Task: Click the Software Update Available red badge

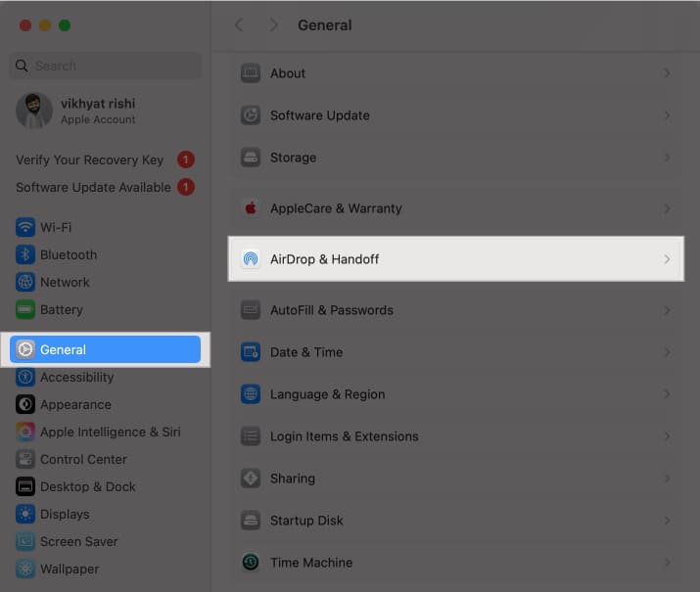Action: pyautogui.click(x=186, y=187)
